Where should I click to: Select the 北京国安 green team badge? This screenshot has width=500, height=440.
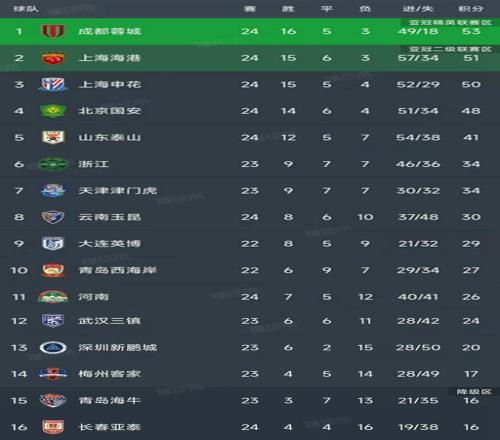[53, 111]
